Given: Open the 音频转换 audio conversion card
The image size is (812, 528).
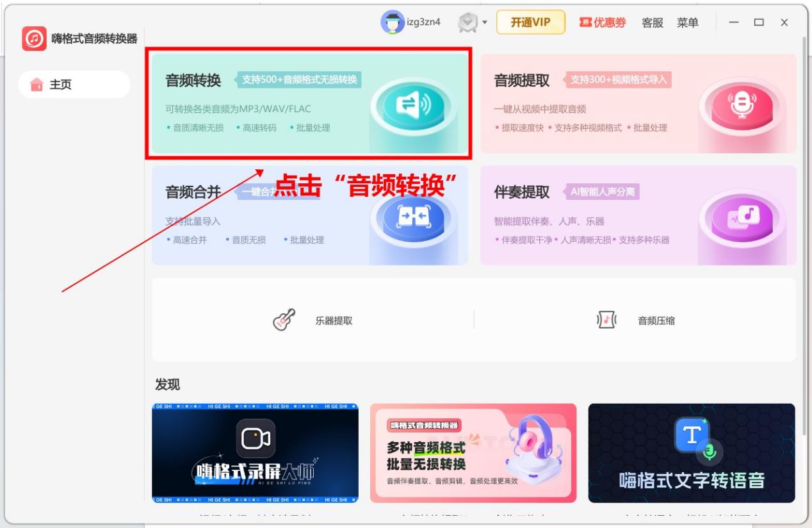Looking at the screenshot, I should (x=309, y=103).
